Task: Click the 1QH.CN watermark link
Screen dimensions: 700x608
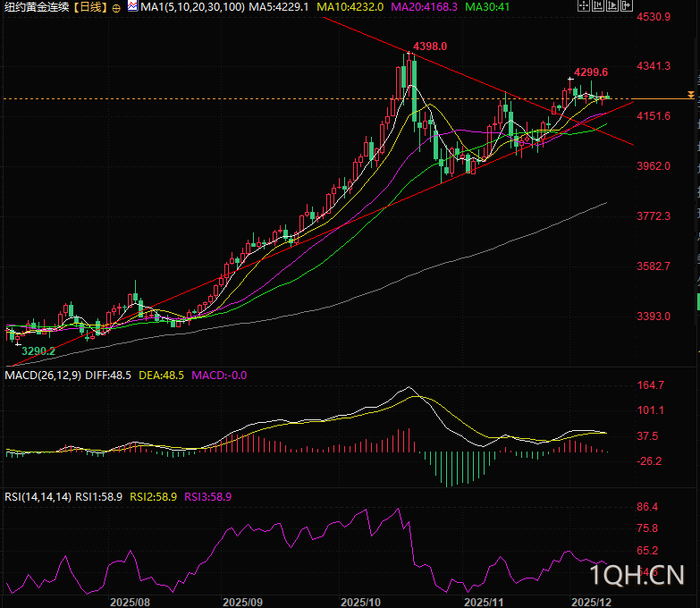Action: (x=637, y=574)
